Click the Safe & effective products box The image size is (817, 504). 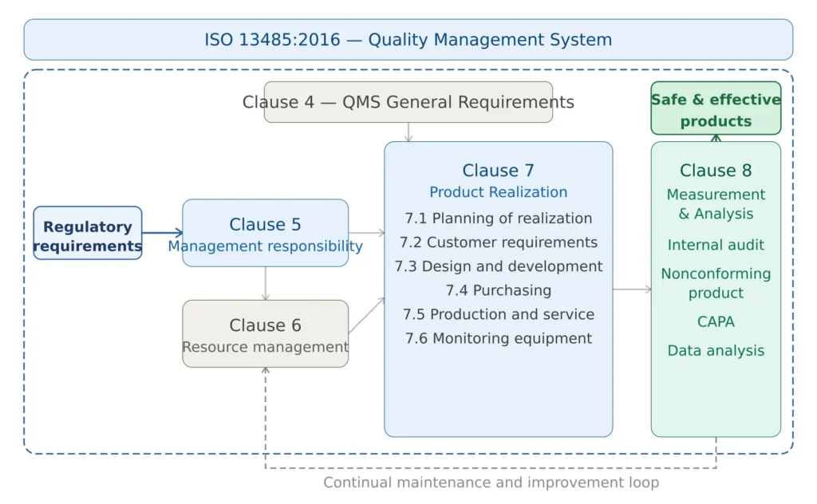coord(716,109)
